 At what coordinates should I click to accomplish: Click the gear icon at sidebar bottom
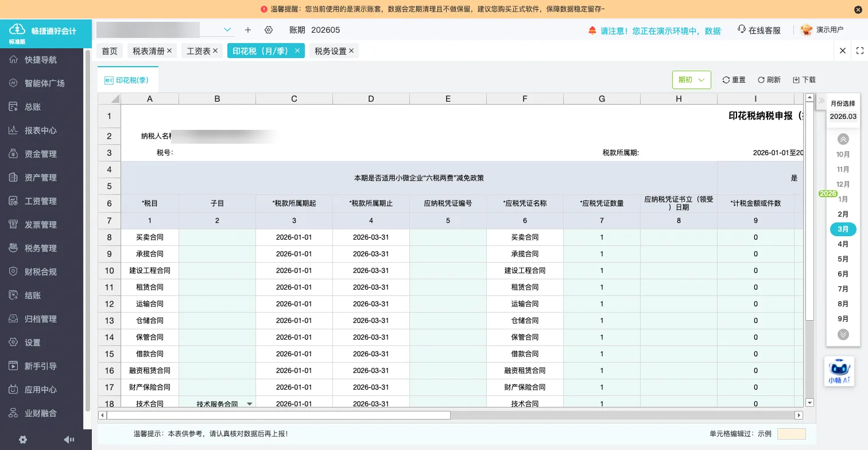coord(23,440)
